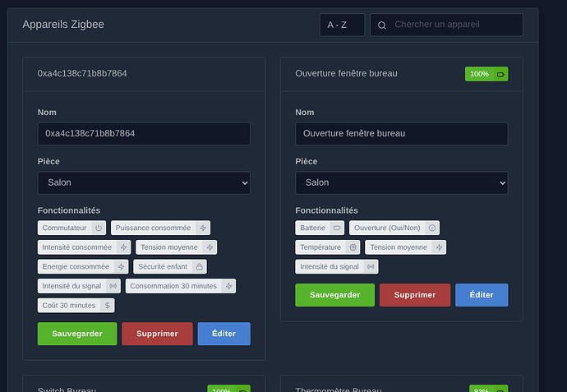Click the Ouverture (Oui/Non) info tag
Viewport: 567px width, 392px height.
(394, 228)
